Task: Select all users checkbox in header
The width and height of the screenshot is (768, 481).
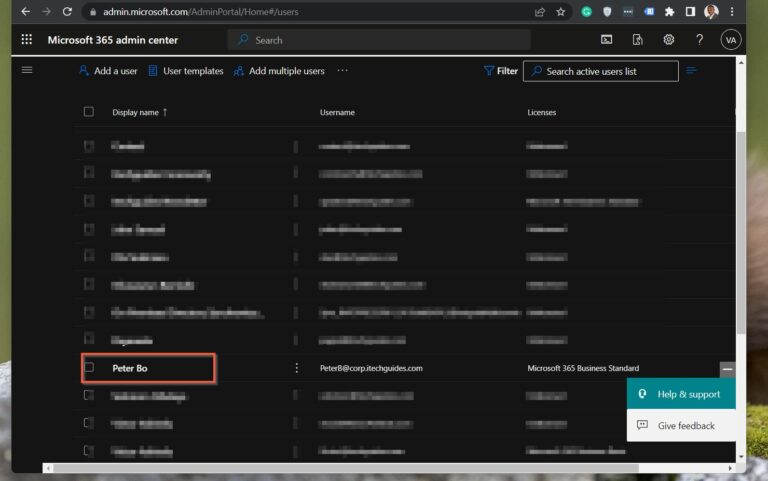Action: coord(89,112)
